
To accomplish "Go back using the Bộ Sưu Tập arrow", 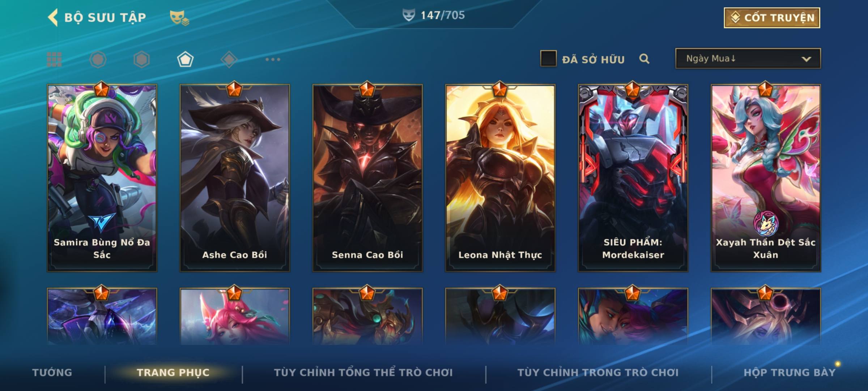I will 53,17.
